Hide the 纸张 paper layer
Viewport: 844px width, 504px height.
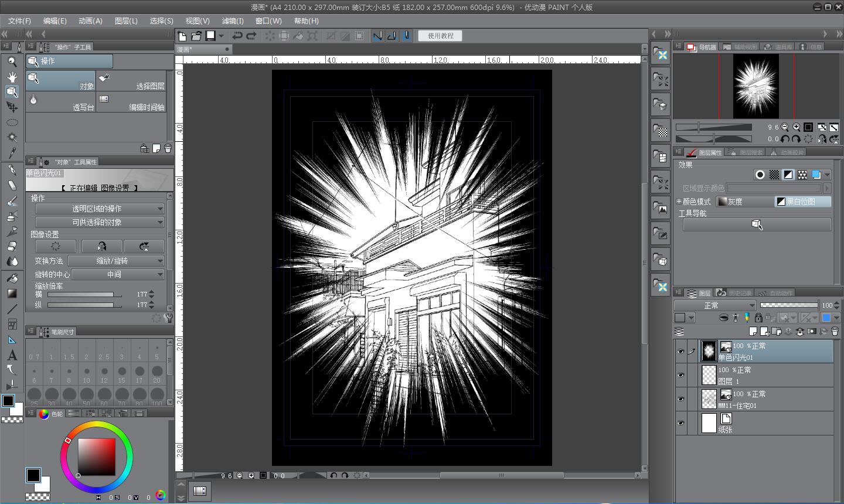(680, 423)
